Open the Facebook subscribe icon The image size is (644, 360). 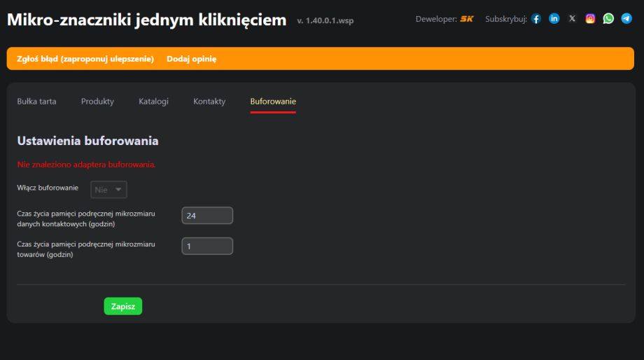(x=536, y=19)
